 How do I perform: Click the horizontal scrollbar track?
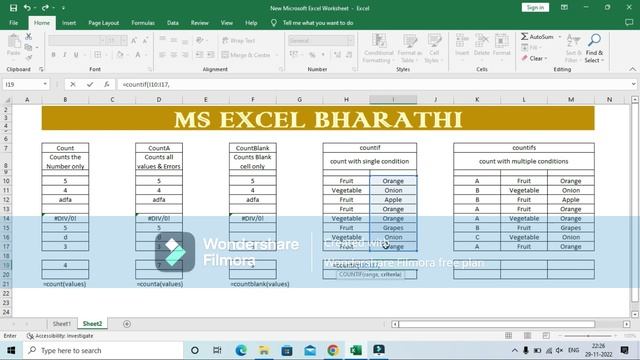[496, 324]
